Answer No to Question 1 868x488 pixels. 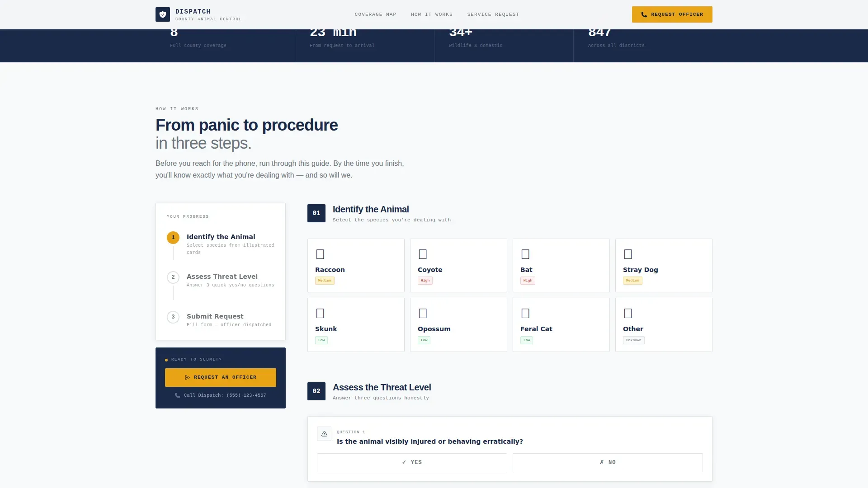(608, 462)
